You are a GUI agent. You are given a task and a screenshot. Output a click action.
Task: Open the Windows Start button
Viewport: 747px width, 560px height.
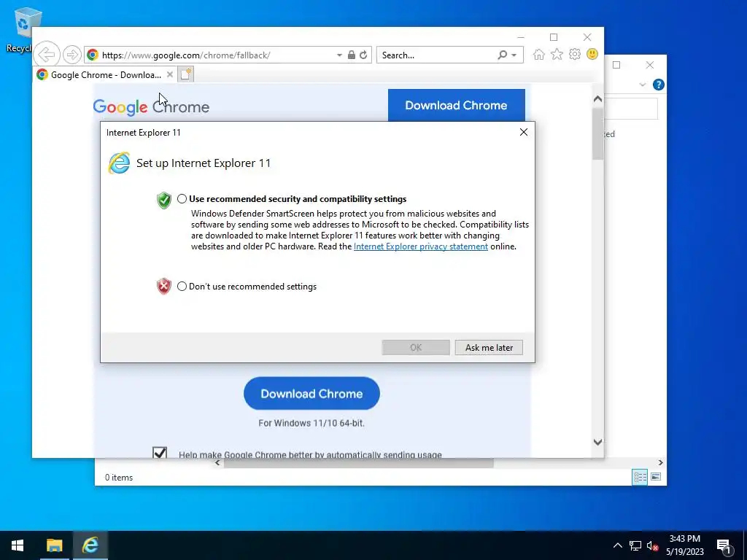(x=18, y=545)
